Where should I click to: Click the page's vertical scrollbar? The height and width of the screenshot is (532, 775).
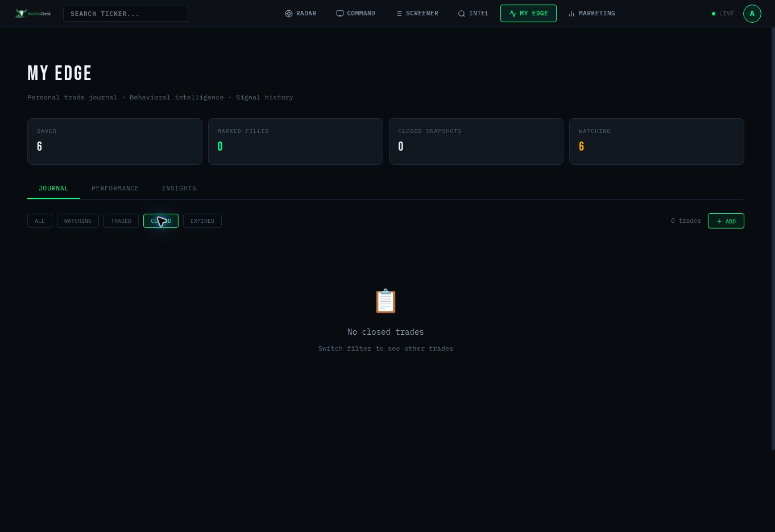[773, 239]
